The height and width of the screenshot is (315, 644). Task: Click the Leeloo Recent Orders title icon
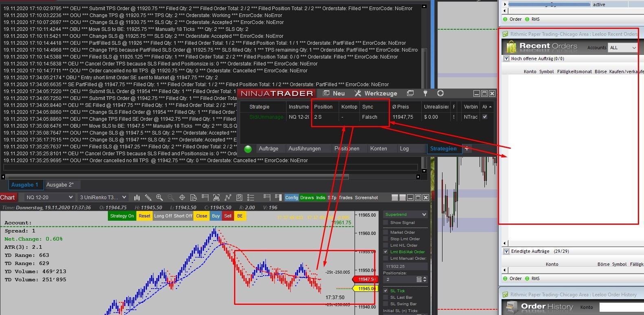pyautogui.click(x=505, y=34)
